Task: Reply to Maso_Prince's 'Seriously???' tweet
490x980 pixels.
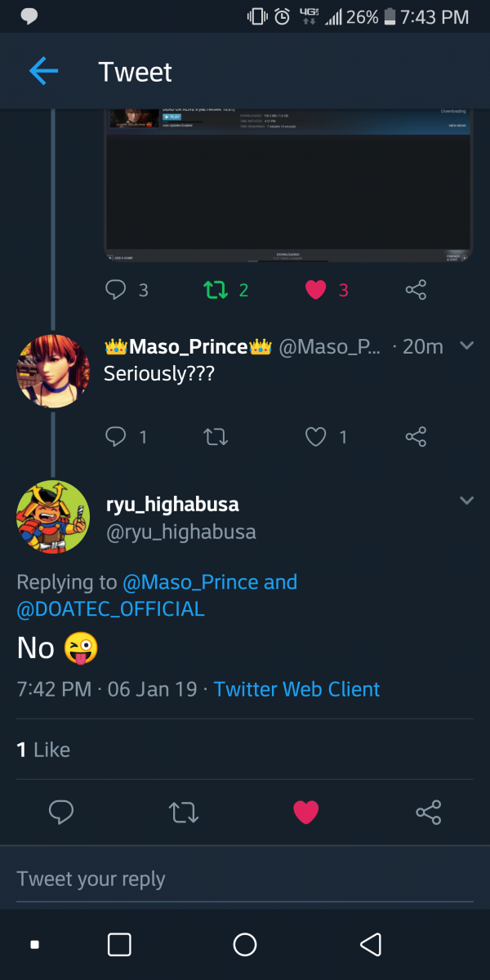Action: point(117,437)
